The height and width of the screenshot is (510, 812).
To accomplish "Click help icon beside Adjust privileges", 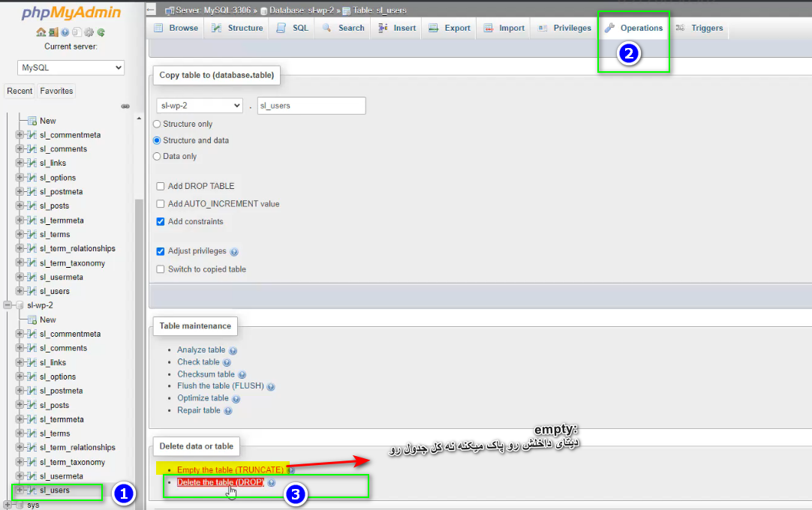I will 234,252.
